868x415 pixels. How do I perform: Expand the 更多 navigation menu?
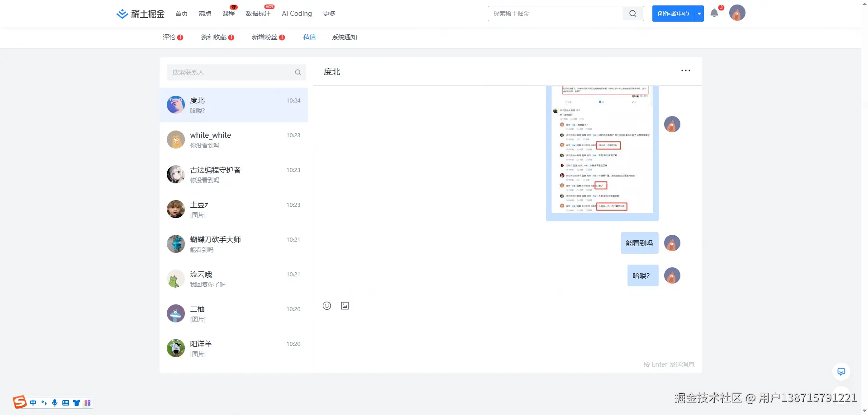tap(329, 14)
